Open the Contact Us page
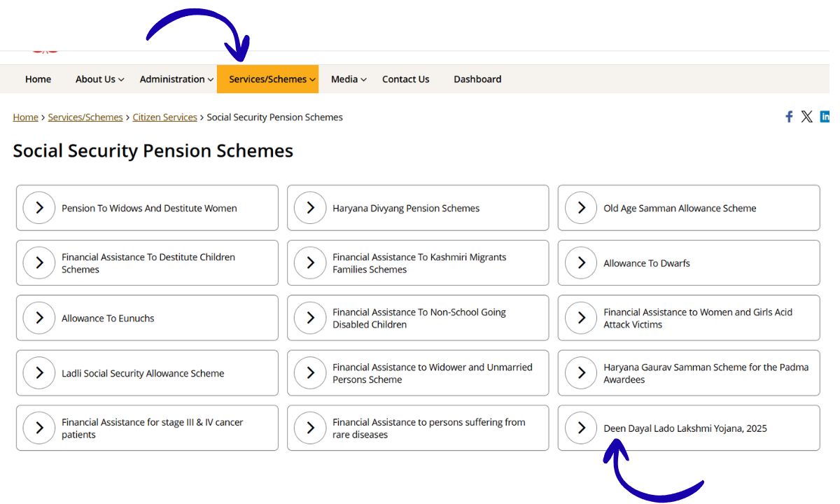The image size is (840, 504). click(x=405, y=79)
